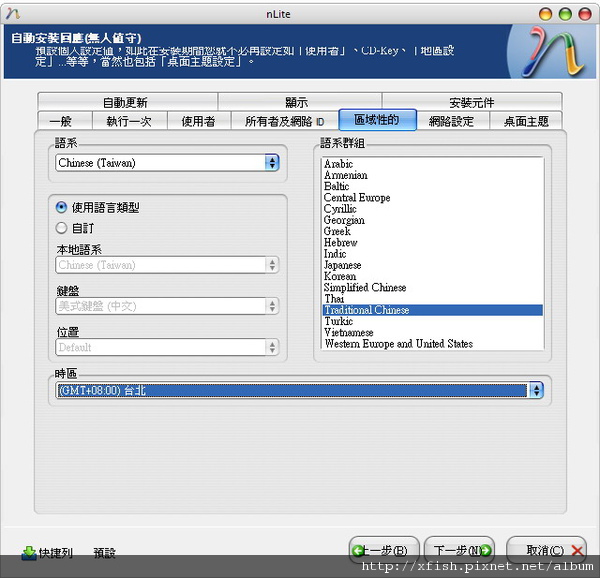Click the nLite logo in the banner
This screenshot has width=600, height=578.
point(554,51)
